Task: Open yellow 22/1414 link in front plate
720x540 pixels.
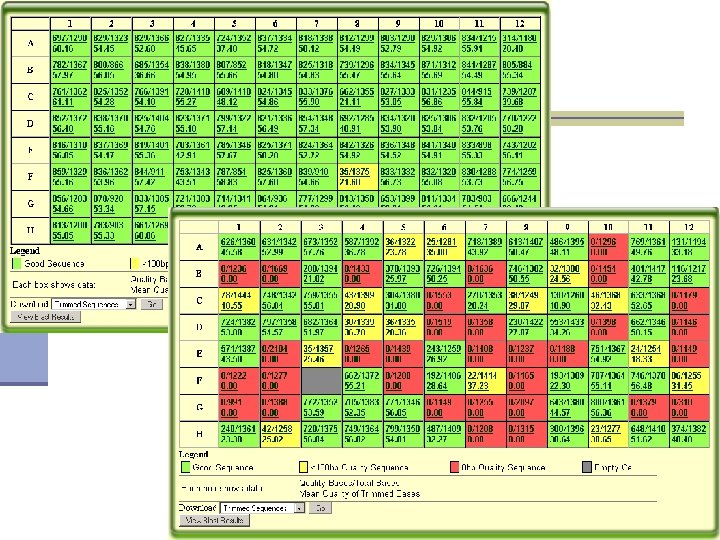Action: 482,376
